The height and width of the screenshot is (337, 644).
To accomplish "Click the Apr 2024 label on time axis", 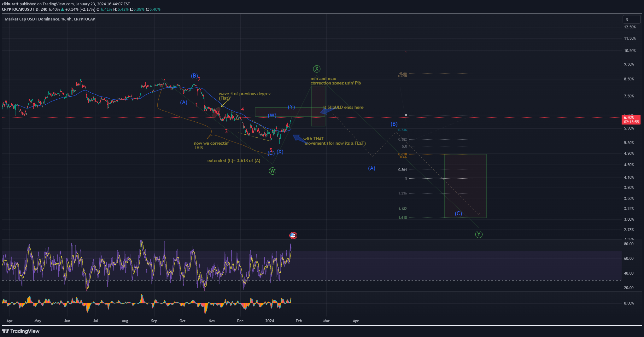I will coord(355,321).
